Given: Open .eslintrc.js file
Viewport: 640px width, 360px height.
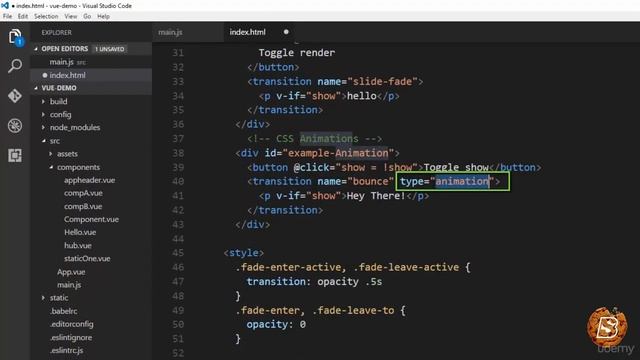Looking at the screenshot, I should 67,350.
